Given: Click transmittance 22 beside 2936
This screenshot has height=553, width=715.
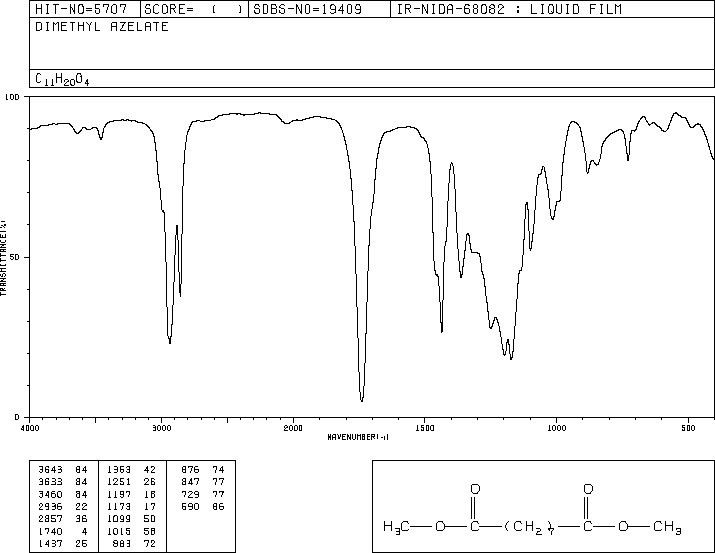Looking at the screenshot, I should coord(81,506).
